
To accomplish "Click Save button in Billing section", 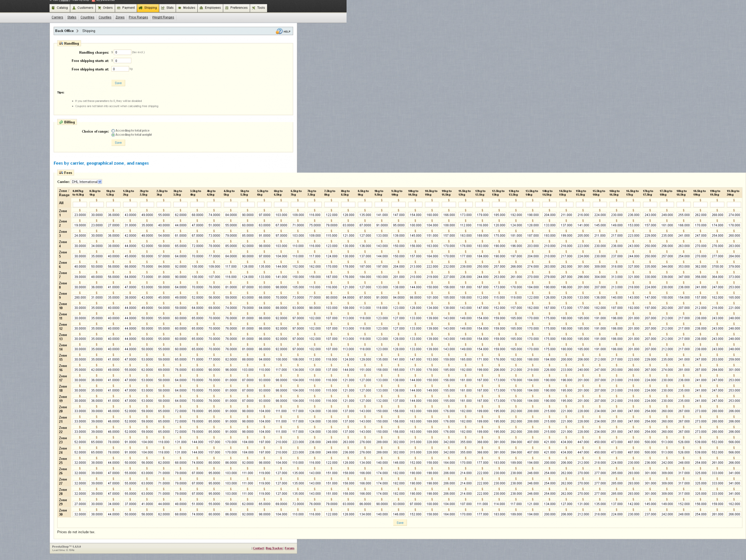I will click(x=118, y=143).
